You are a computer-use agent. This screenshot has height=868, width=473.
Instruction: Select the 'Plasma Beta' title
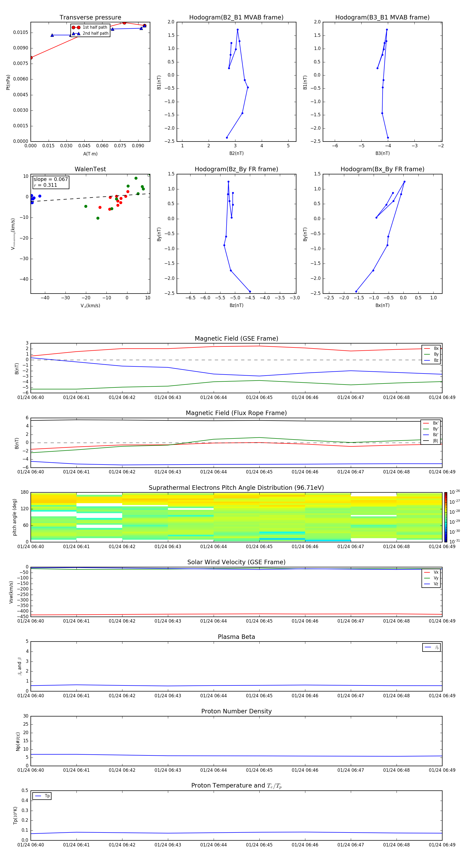point(236,637)
